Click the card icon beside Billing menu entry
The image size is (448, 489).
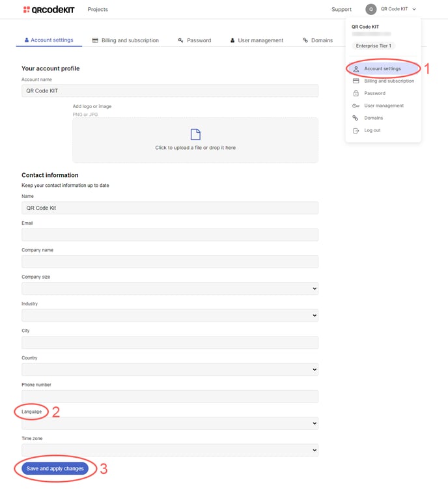point(356,81)
